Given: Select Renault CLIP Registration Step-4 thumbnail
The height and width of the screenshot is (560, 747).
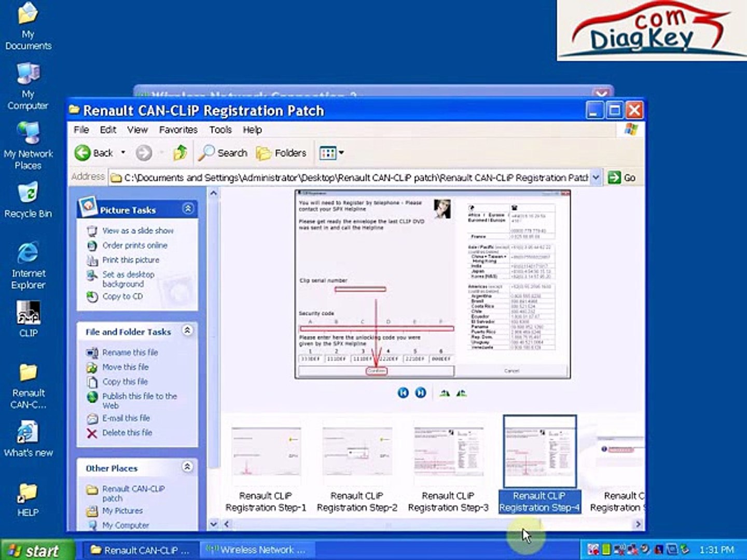Looking at the screenshot, I should (539, 464).
